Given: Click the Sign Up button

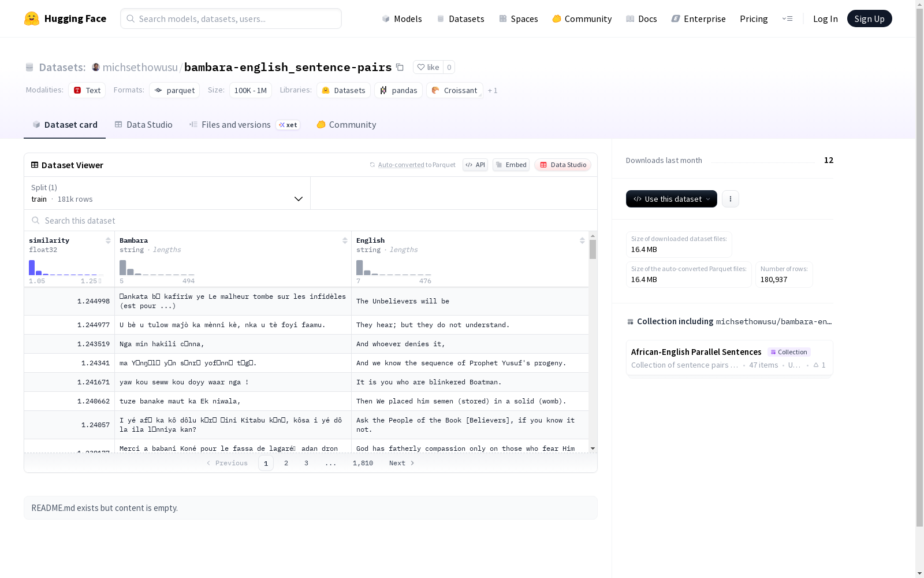Looking at the screenshot, I should [869, 18].
